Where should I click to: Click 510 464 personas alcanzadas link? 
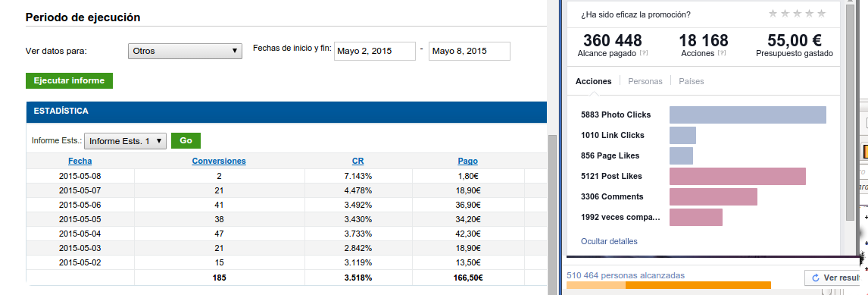pos(626,275)
